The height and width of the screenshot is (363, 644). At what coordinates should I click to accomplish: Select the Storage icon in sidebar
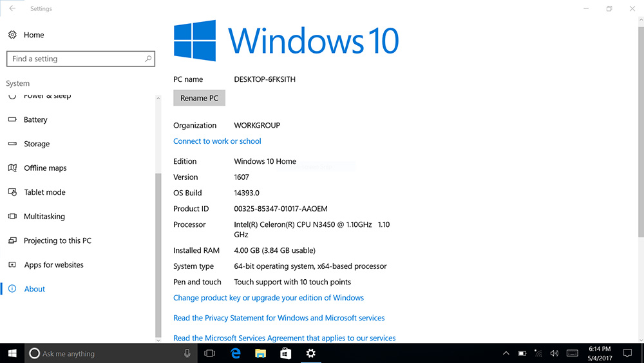point(12,144)
